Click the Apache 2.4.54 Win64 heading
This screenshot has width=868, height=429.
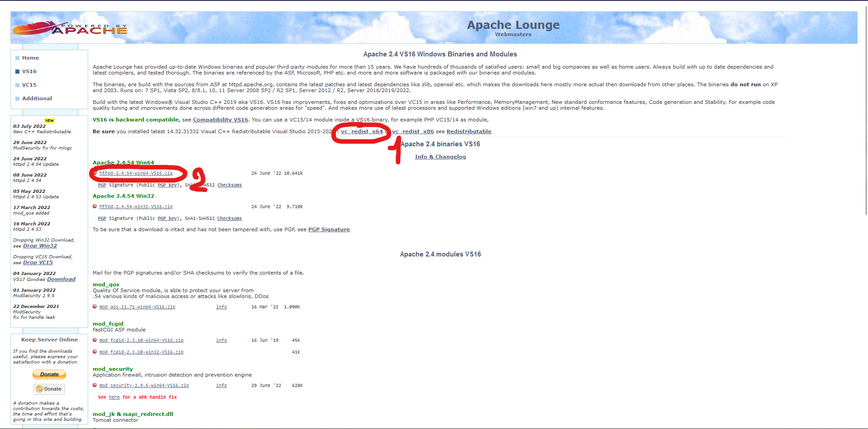coord(123,163)
